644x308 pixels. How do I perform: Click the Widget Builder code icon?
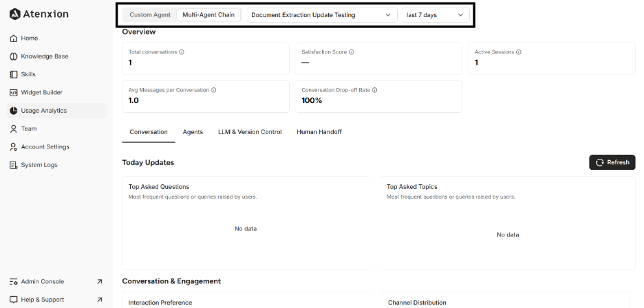tap(13, 92)
